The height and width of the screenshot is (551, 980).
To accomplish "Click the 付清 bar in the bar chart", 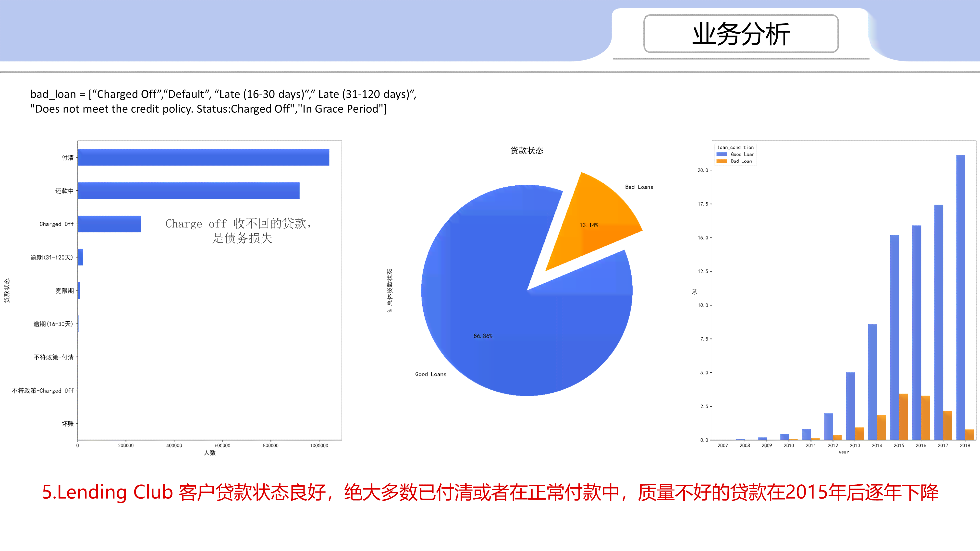I will tap(204, 157).
